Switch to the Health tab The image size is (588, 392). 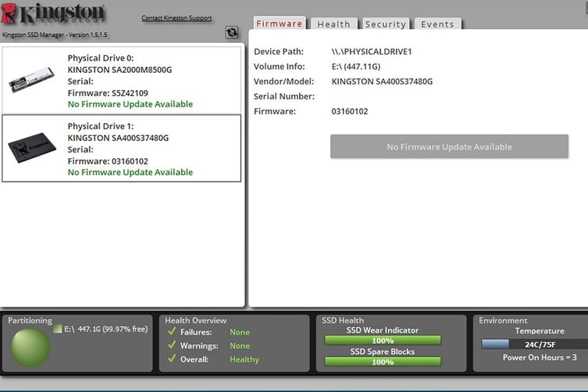[x=334, y=24]
